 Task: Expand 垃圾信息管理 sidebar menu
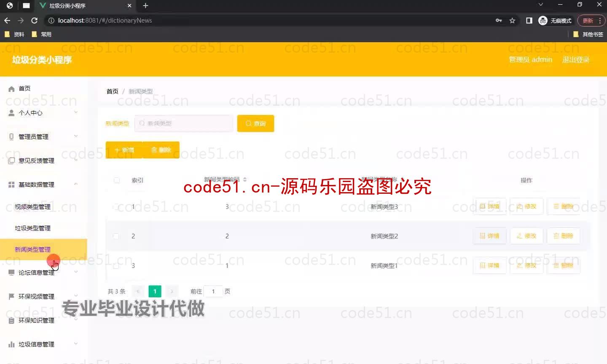click(44, 344)
